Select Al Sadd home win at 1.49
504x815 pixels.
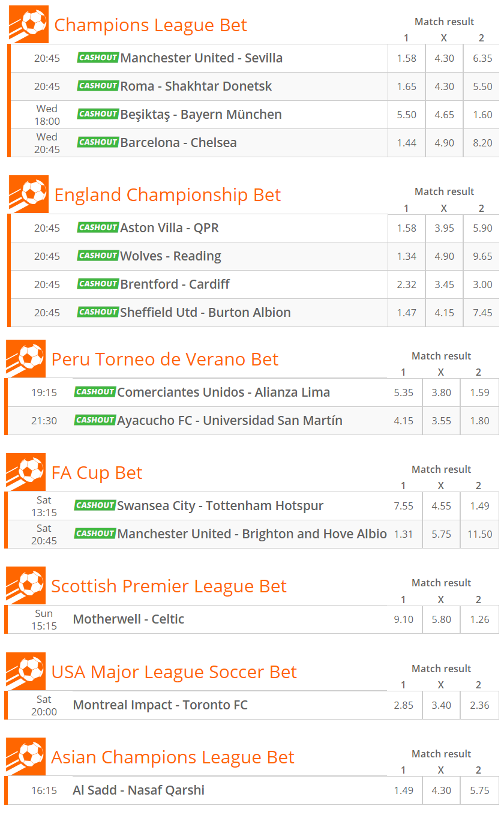pos(403,790)
